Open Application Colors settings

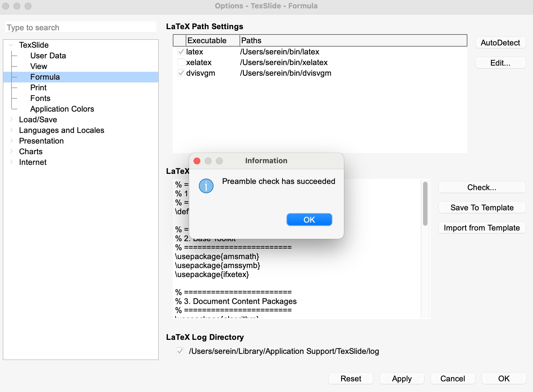coord(62,109)
